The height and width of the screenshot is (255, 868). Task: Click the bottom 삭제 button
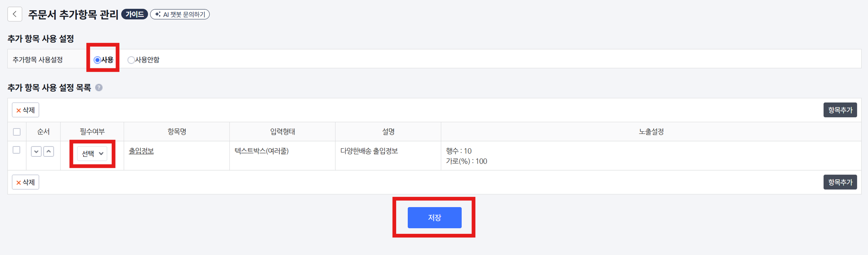25,182
